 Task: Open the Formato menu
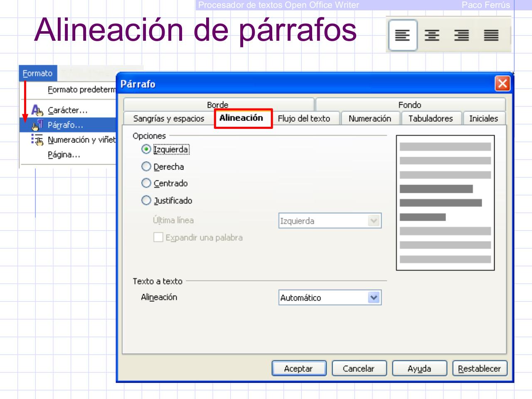38,74
